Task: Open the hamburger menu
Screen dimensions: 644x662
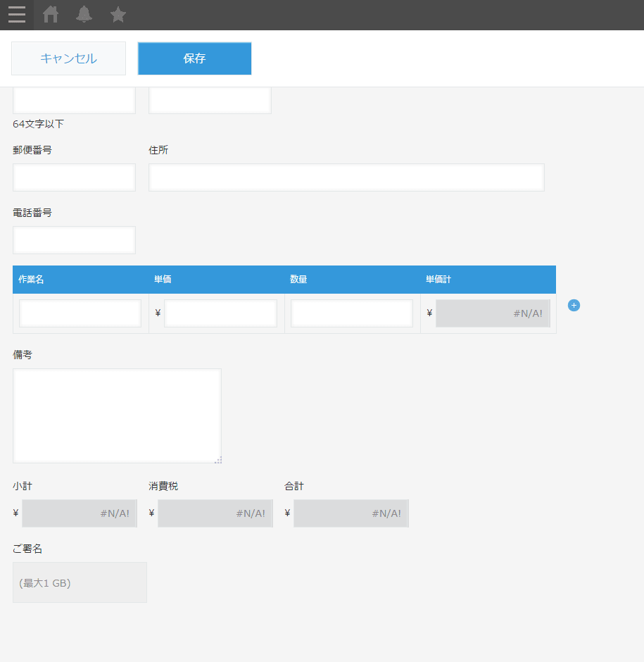Action: coord(17,15)
